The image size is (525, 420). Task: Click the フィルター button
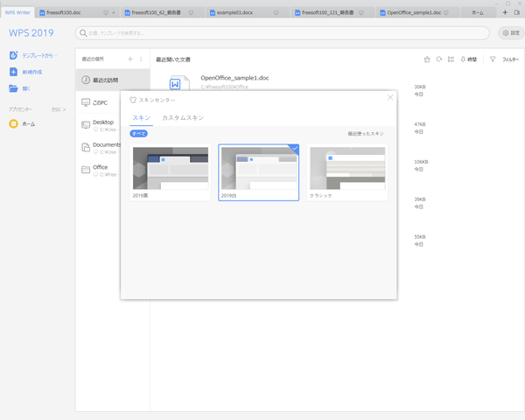pos(510,59)
